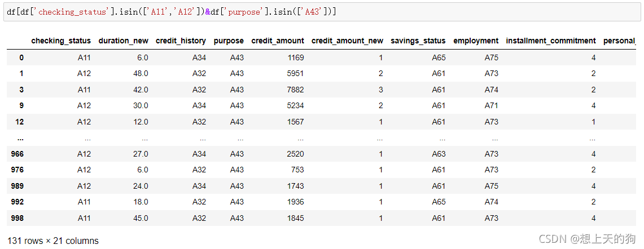
Task: Click row index 966
Action: pos(17,154)
